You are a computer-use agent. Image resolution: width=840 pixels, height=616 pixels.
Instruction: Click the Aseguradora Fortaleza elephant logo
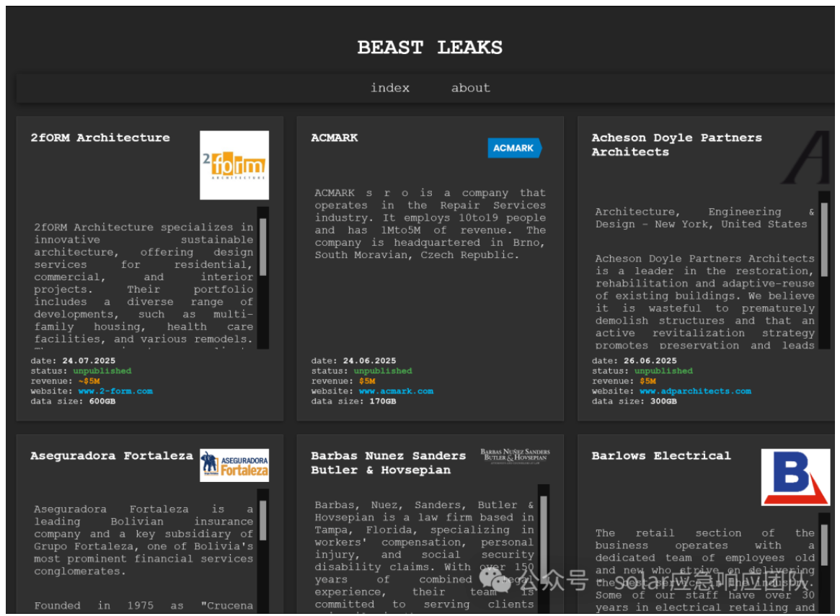(234, 465)
